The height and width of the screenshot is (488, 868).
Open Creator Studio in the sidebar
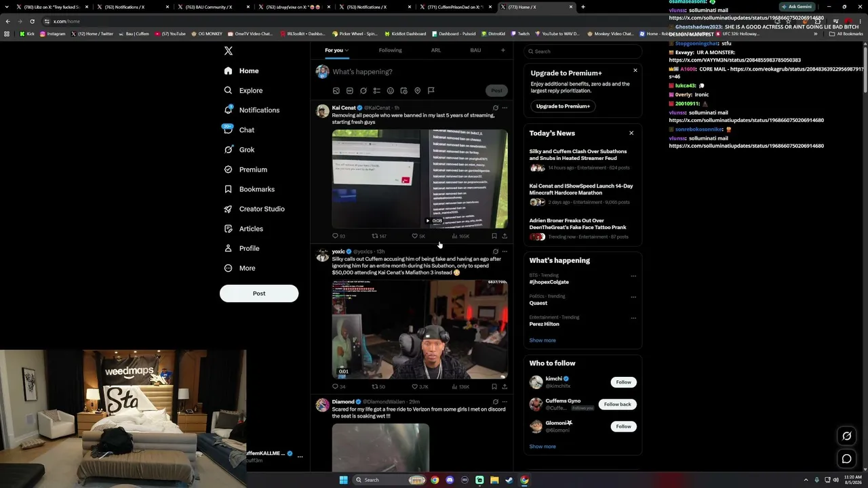[x=254, y=209]
